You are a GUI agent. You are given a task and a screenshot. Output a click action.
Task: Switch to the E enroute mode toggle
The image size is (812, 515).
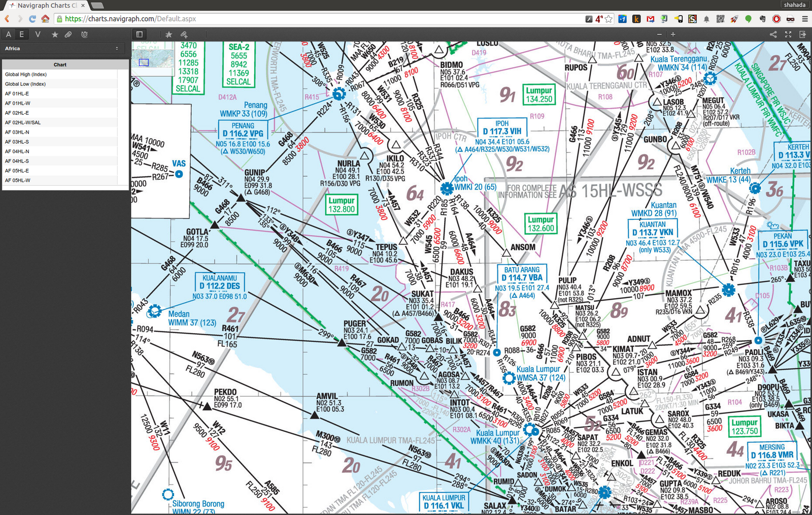(x=22, y=35)
